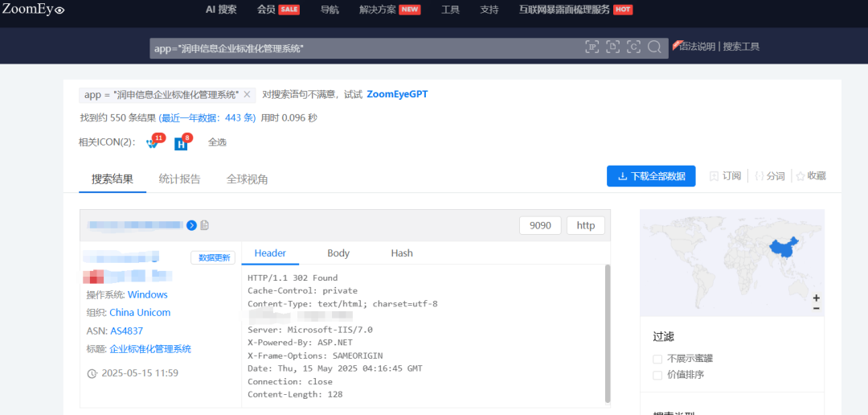Click China Unicom organization link
The height and width of the screenshot is (415, 868).
(140, 313)
